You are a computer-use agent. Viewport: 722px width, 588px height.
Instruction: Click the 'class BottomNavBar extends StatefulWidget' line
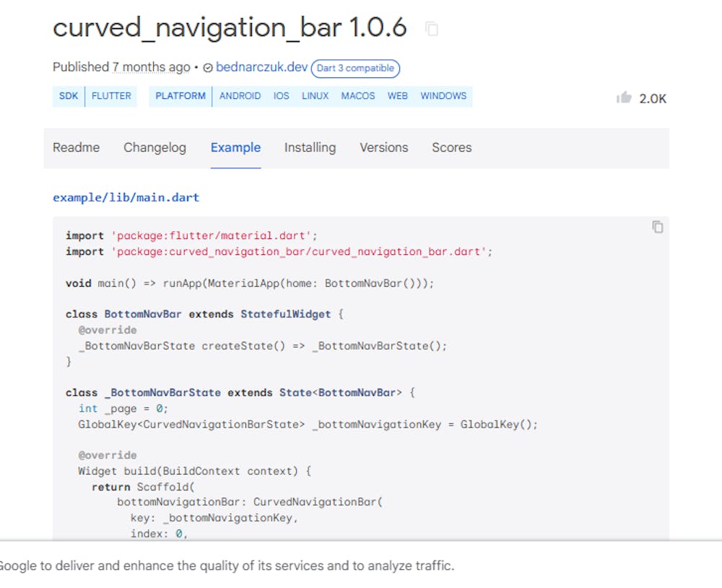coord(204,314)
